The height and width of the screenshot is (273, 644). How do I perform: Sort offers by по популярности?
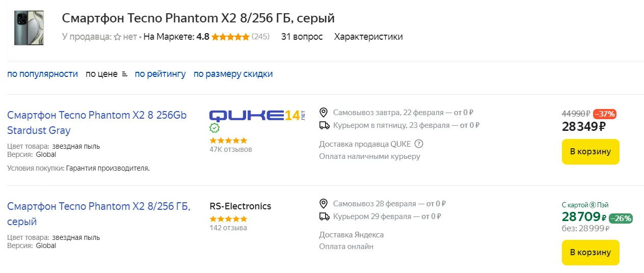tap(42, 74)
